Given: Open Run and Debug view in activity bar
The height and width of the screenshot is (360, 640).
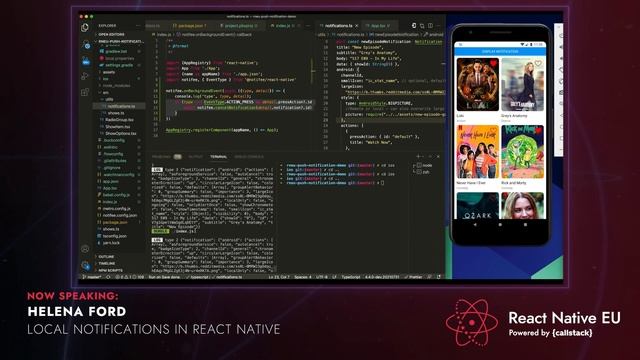Looking at the screenshot, I should point(85,76).
